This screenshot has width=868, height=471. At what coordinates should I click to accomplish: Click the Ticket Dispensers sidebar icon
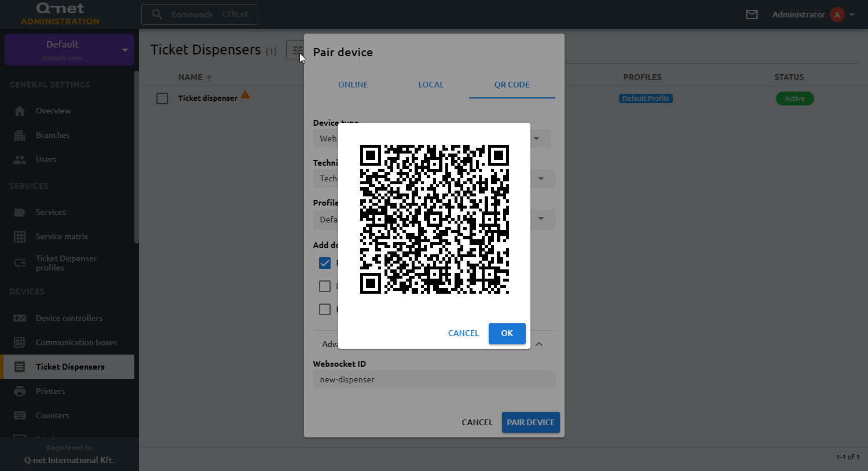[20, 367]
